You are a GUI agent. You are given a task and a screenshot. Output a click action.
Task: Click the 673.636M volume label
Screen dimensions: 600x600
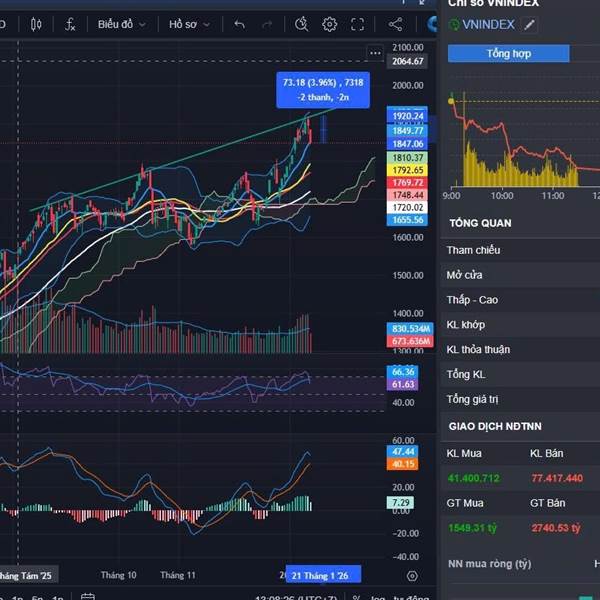click(410, 341)
